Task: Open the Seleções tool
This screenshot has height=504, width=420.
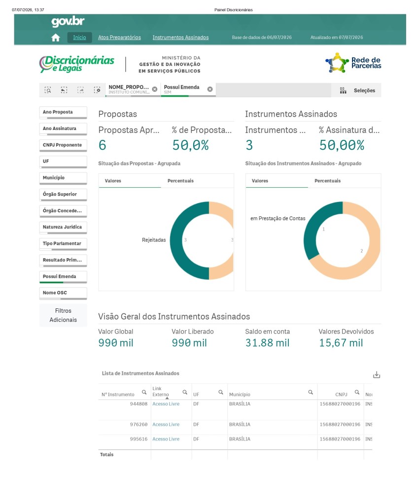Action: click(x=357, y=91)
